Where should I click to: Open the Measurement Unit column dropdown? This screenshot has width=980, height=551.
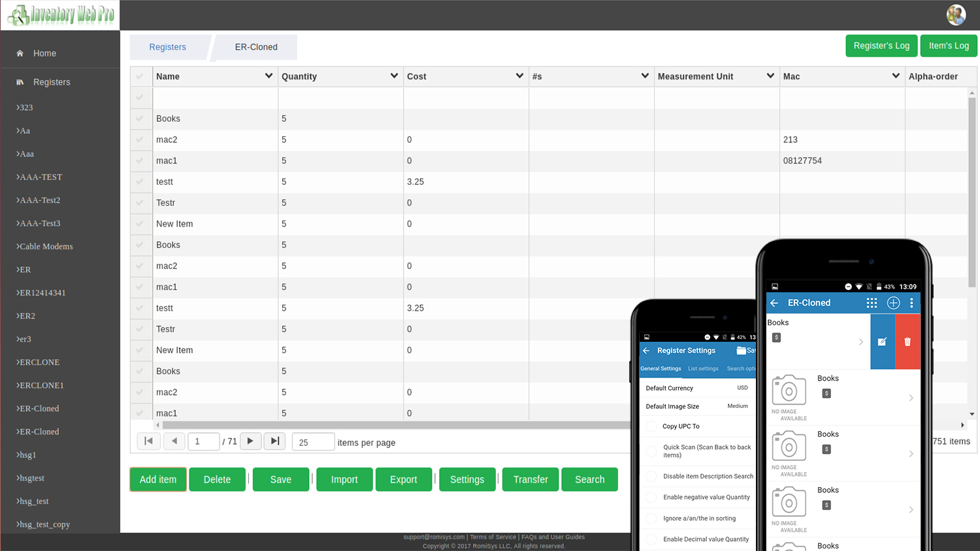[770, 76]
